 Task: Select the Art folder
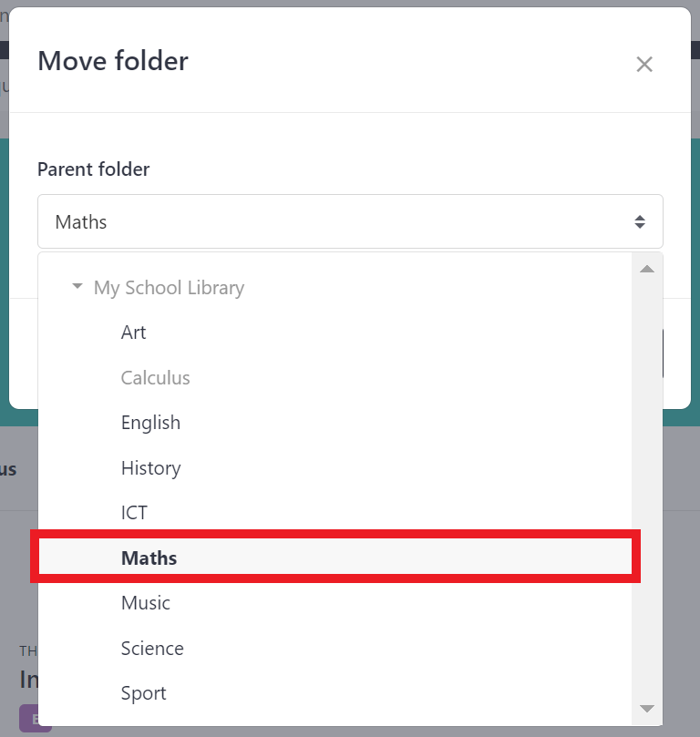[133, 332]
